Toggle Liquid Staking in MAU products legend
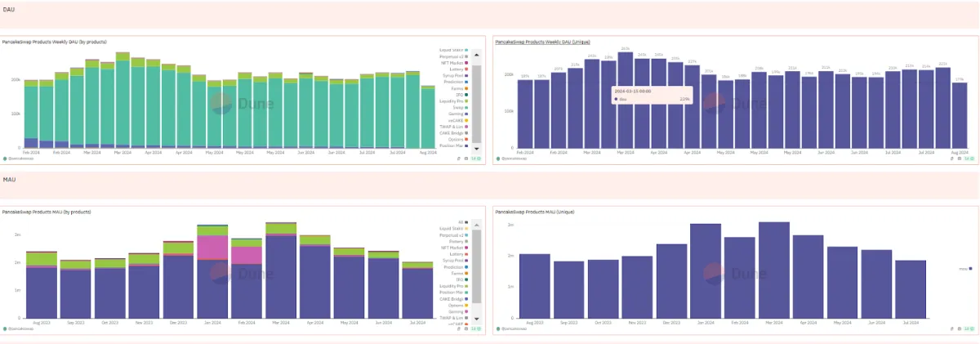Screen dimensions: 980x344 tap(454, 228)
